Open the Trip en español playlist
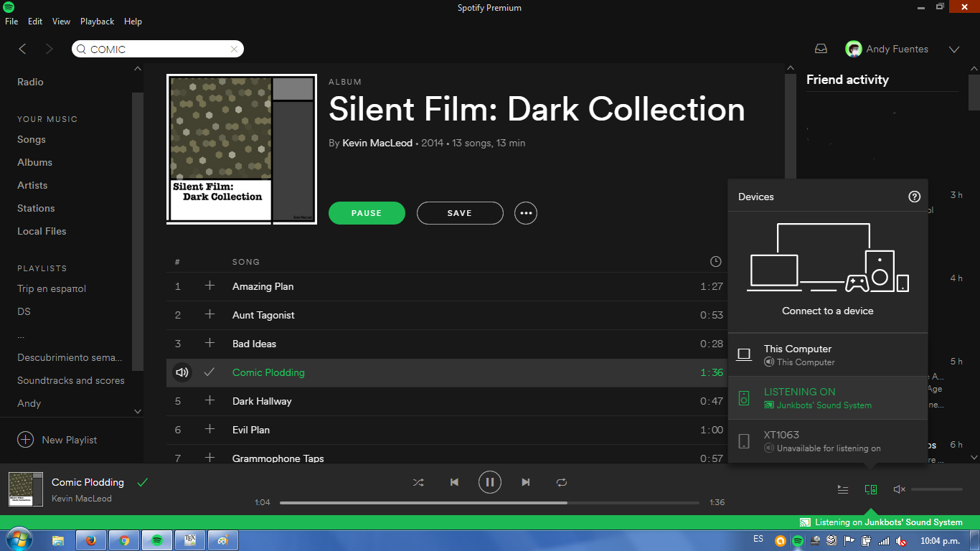Screen dimensions: 980x551 [52, 288]
